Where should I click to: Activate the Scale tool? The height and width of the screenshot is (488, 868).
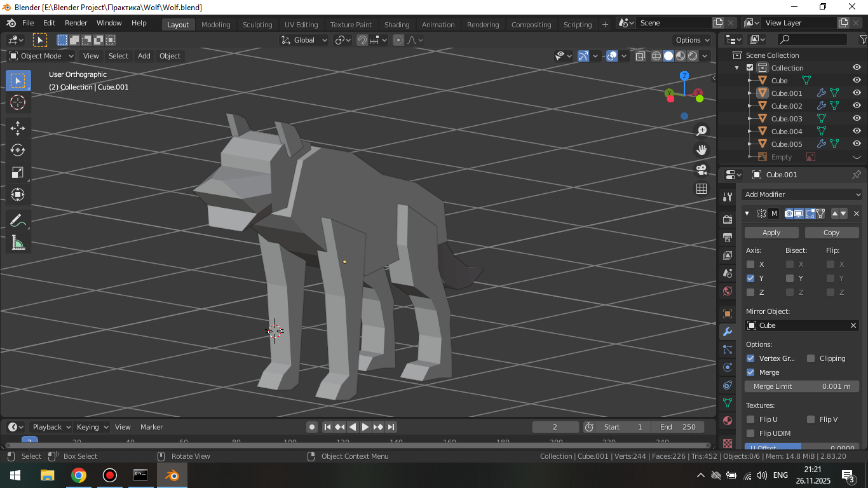point(18,172)
